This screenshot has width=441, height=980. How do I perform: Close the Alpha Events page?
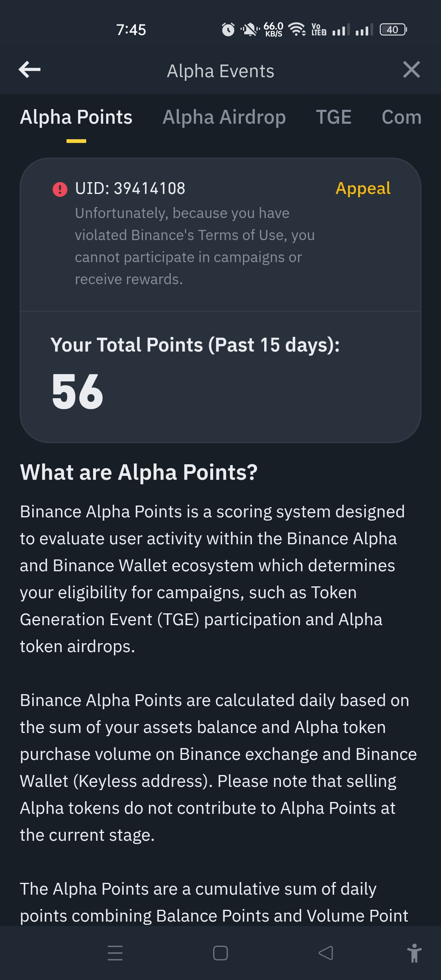click(411, 70)
